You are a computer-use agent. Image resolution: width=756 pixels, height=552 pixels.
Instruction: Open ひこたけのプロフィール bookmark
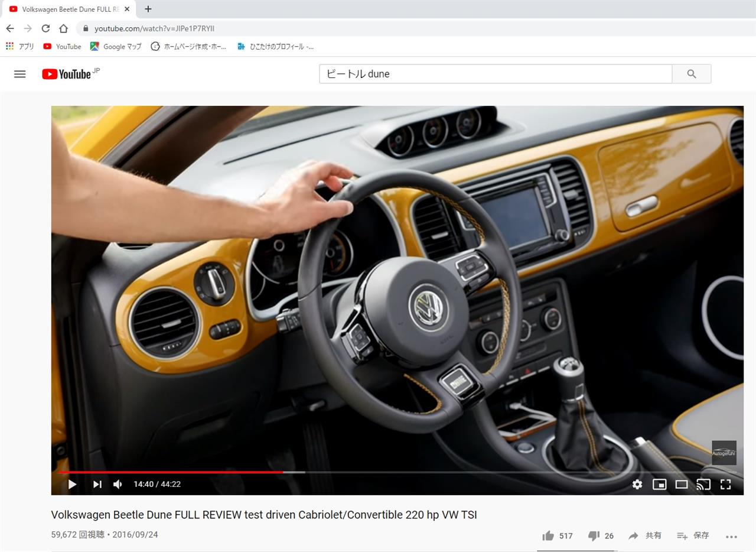coord(275,46)
